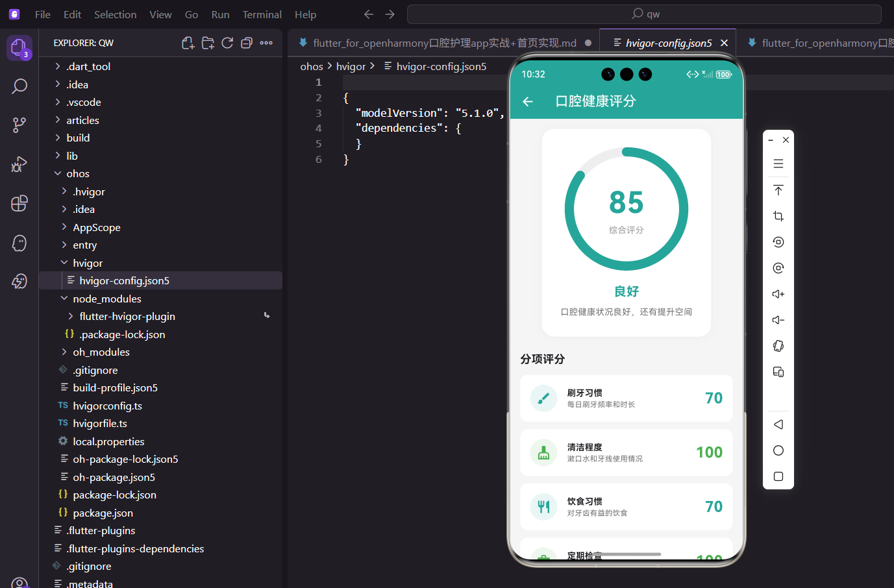Screen dimensions: 894x588
Task: Open emulator toolbar hamburger menu
Action: point(778,164)
